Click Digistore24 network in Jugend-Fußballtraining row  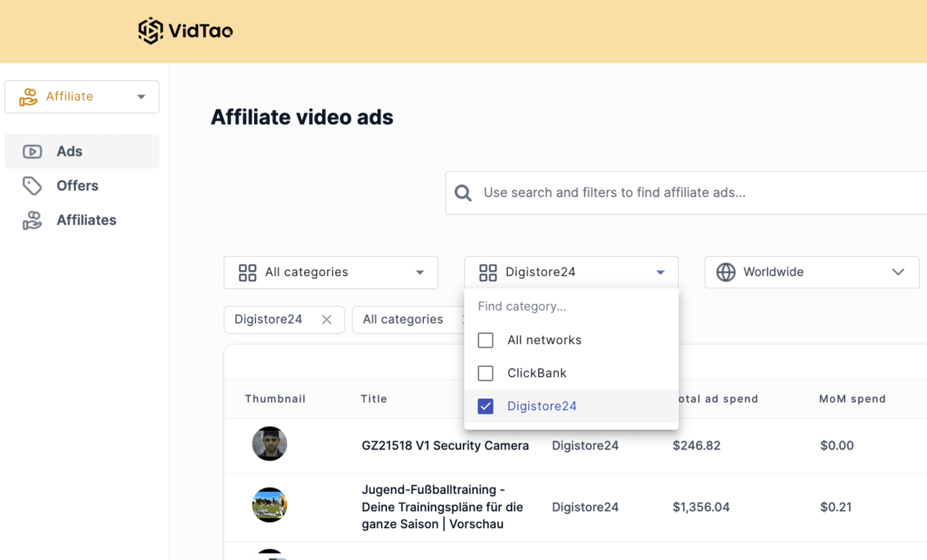pos(585,508)
